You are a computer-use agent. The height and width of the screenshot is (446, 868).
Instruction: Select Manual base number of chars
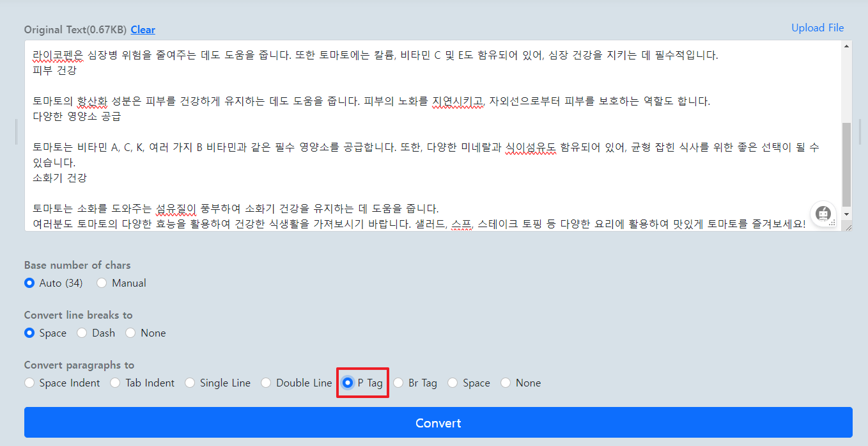(x=101, y=283)
